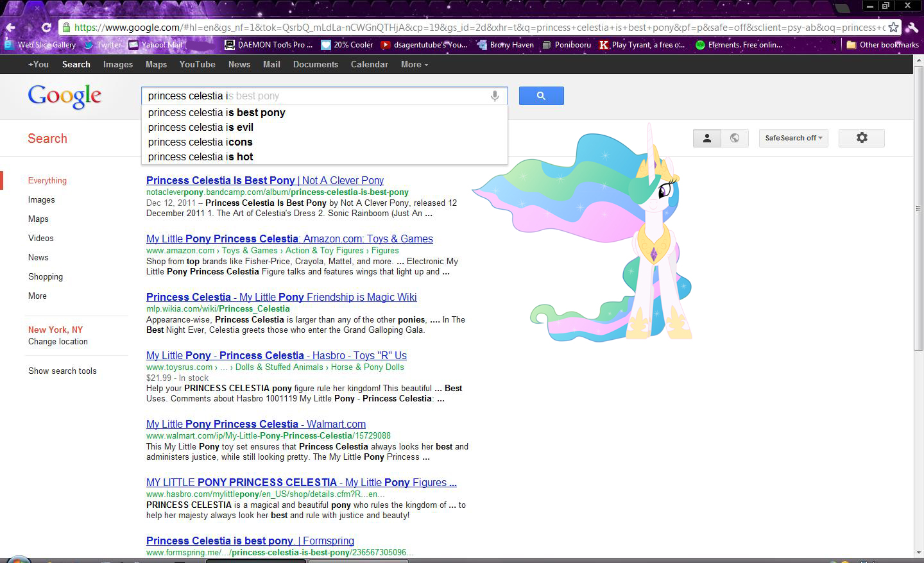Open the Brony Haven bookmark
Viewport: 924px width, 563px height.
(506, 45)
